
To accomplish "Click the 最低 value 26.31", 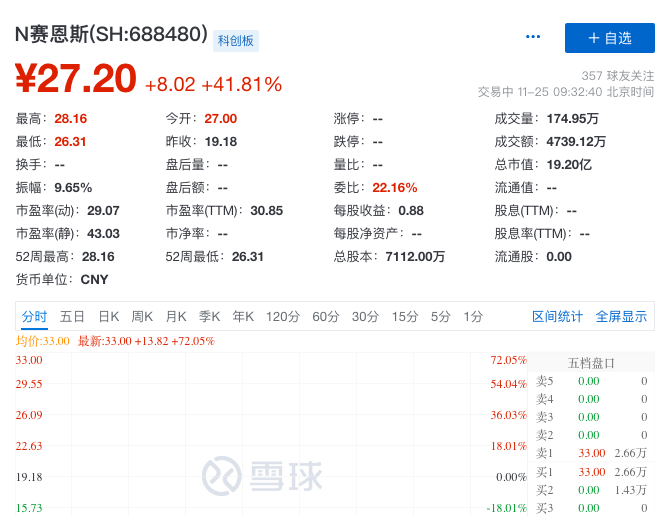I will pyautogui.click(x=70, y=141).
